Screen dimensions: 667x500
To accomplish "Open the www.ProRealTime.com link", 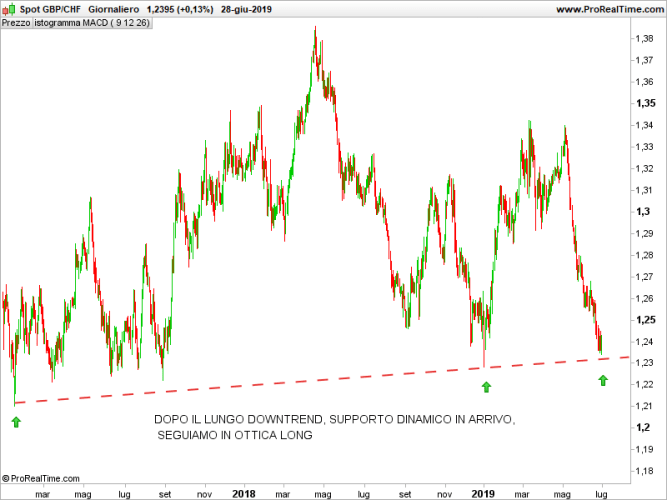I will pyautogui.click(x=610, y=9).
